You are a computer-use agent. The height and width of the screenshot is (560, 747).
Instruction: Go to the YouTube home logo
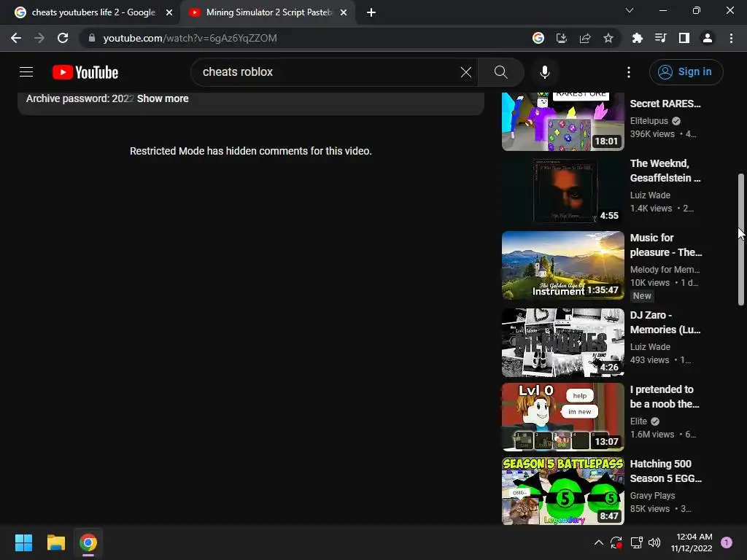(x=85, y=72)
